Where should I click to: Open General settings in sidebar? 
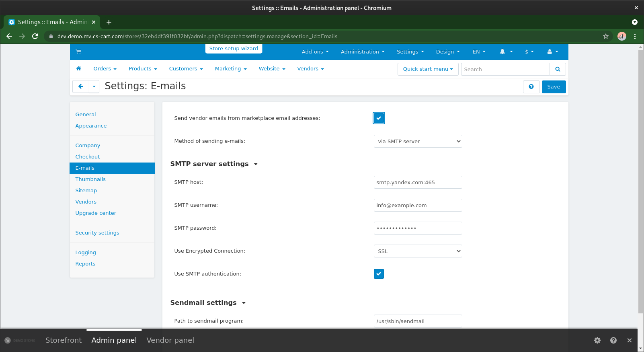[86, 115]
